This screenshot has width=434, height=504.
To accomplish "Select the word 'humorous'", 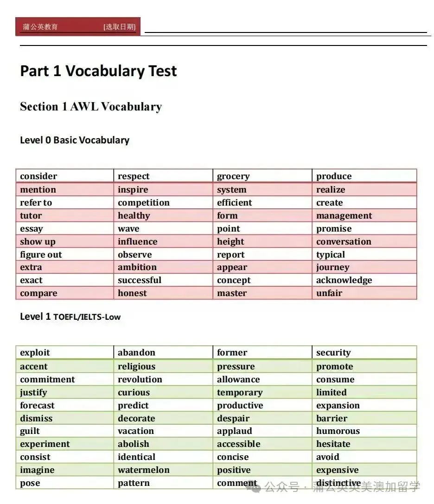I will pyautogui.click(x=338, y=431).
